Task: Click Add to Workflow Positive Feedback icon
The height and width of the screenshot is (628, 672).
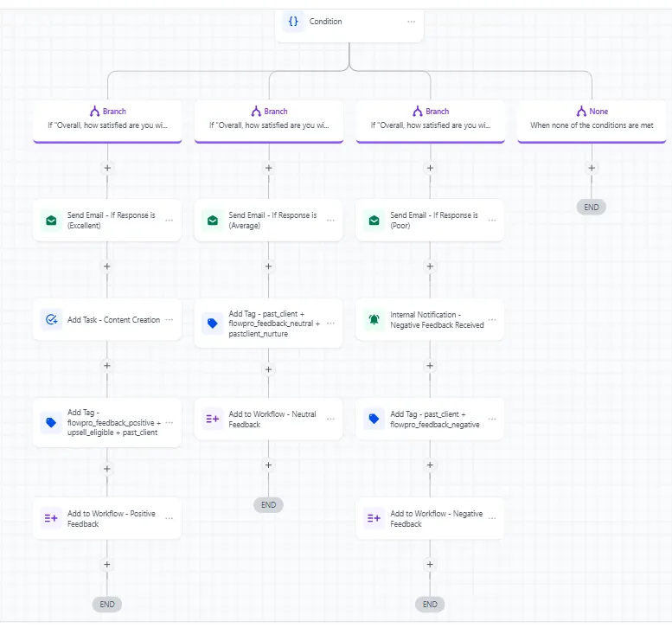Action: click(x=51, y=518)
